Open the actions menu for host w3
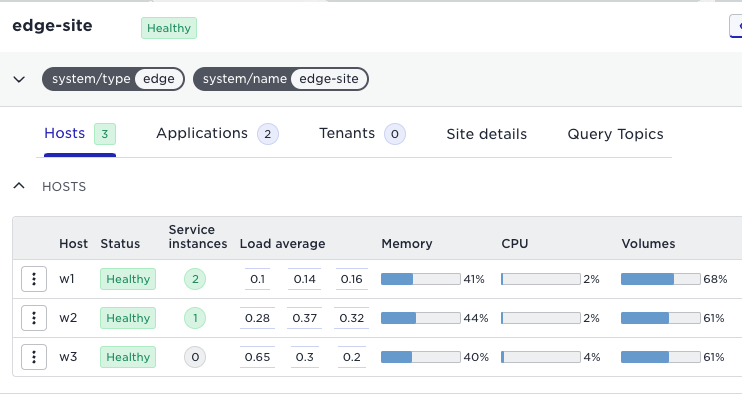Viewport: 742px width, 394px height. tap(34, 357)
